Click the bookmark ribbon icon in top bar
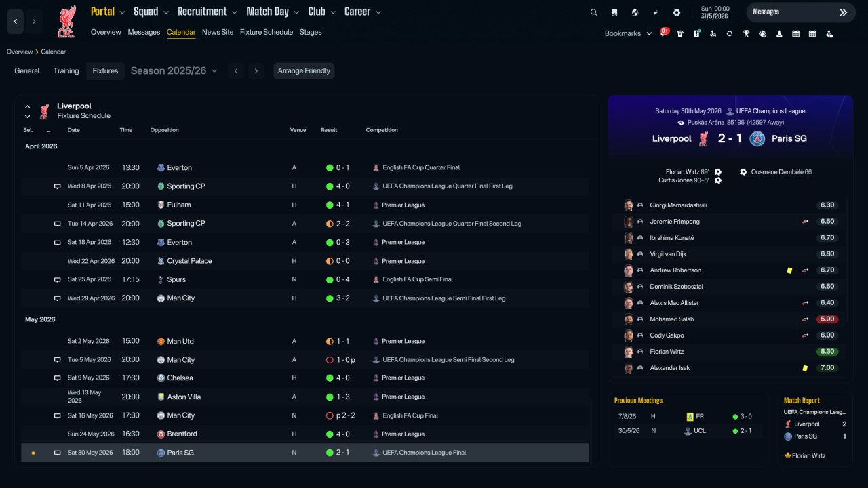Image resolution: width=868 pixels, height=488 pixels. tap(614, 12)
